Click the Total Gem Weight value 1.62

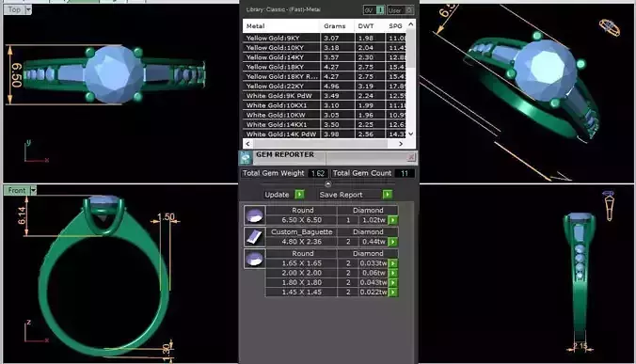(x=318, y=173)
